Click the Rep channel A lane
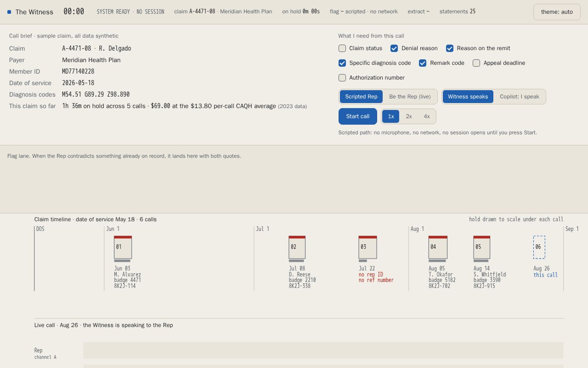Viewport: 588px width, 368px height. point(323,351)
